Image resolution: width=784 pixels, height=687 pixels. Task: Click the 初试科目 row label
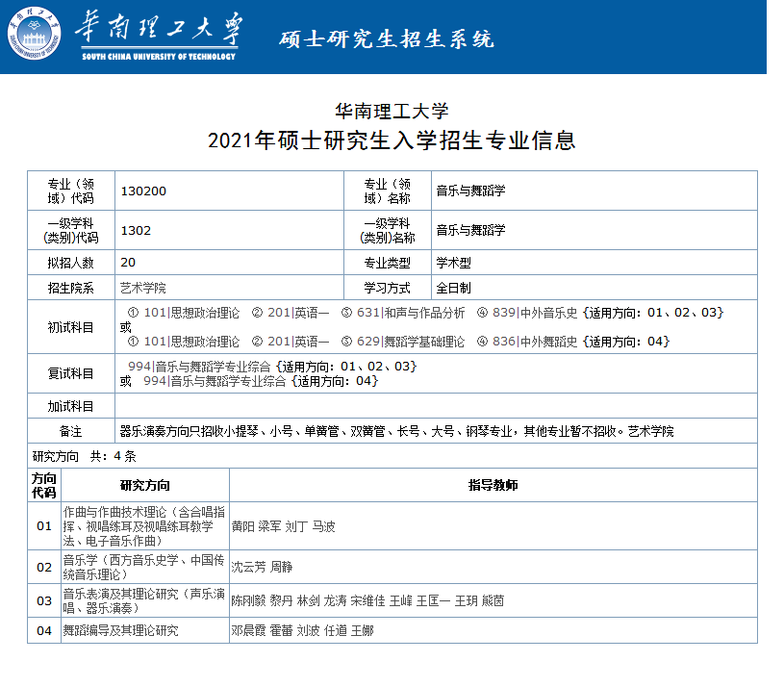coord(70,327)
